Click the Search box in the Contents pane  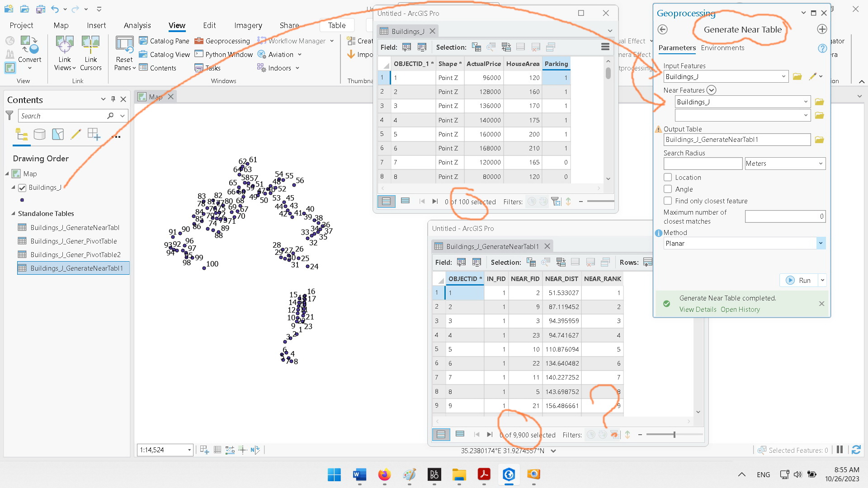tap(63, 116)
